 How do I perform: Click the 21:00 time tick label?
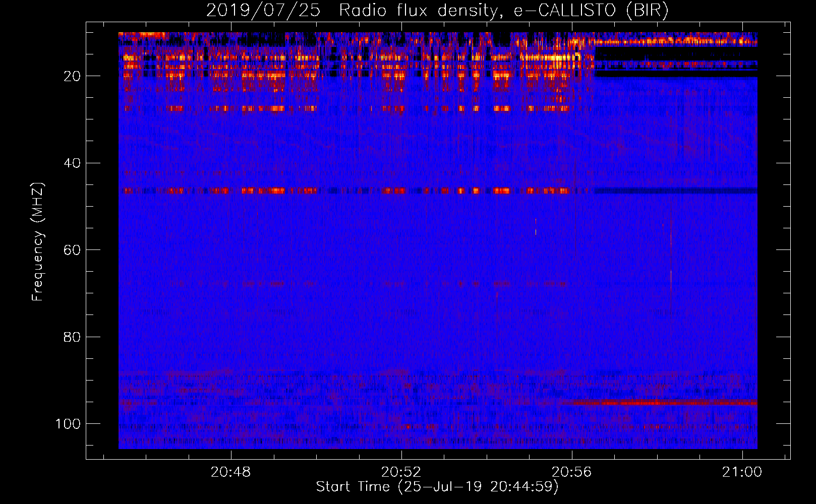pos(742,473)
